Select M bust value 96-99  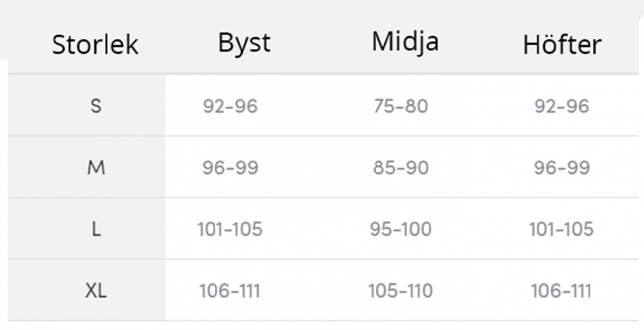click(230, 168)
